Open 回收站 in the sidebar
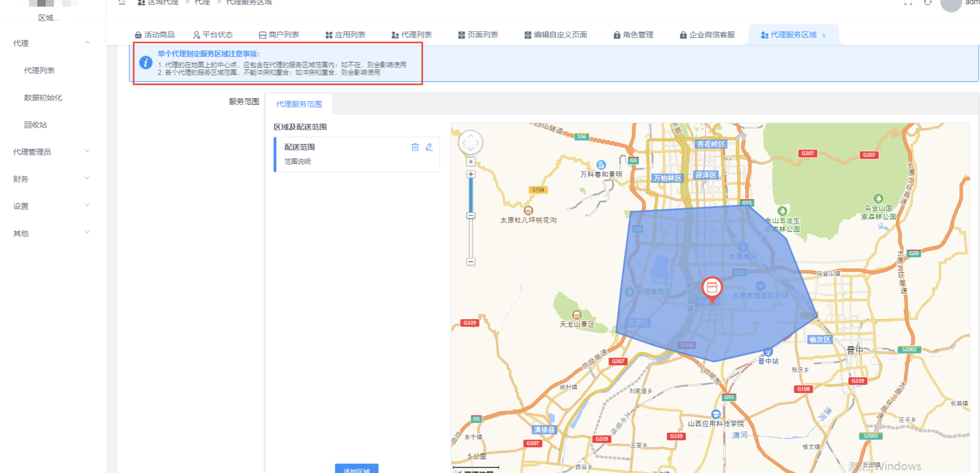The image size is (980, 473). 36,125
